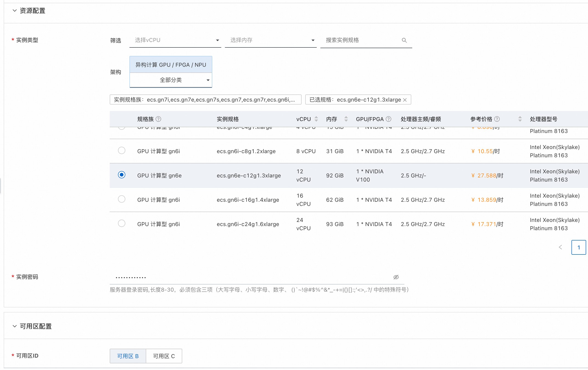Open the 全部分类 category dropdown

[171, 80]
